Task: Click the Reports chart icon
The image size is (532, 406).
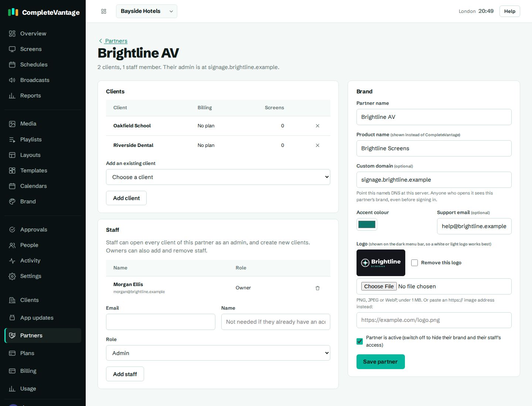Action: tap(12, 96)
